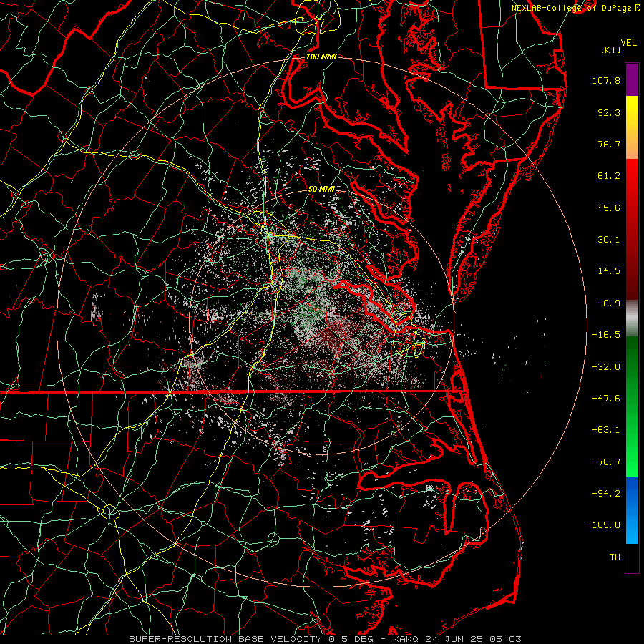Screen dimensions: 644x644
Task: Click the -78.7 legend value
Action: coord(606,462)
